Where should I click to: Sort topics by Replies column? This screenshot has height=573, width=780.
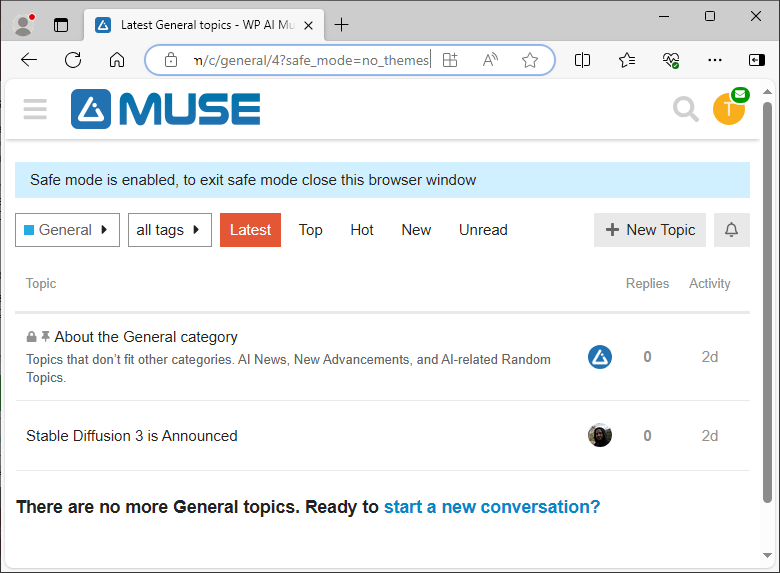647,284
